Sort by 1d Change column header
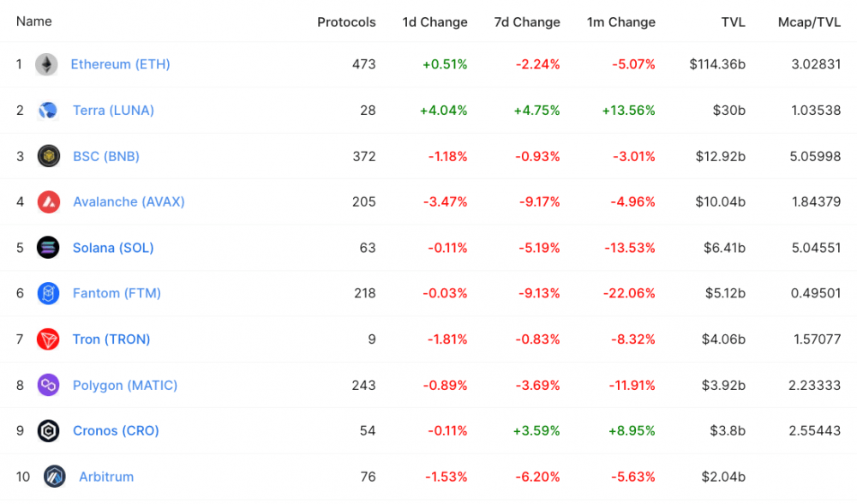Screen dimensions: 857x504 [x=435, y=22]
